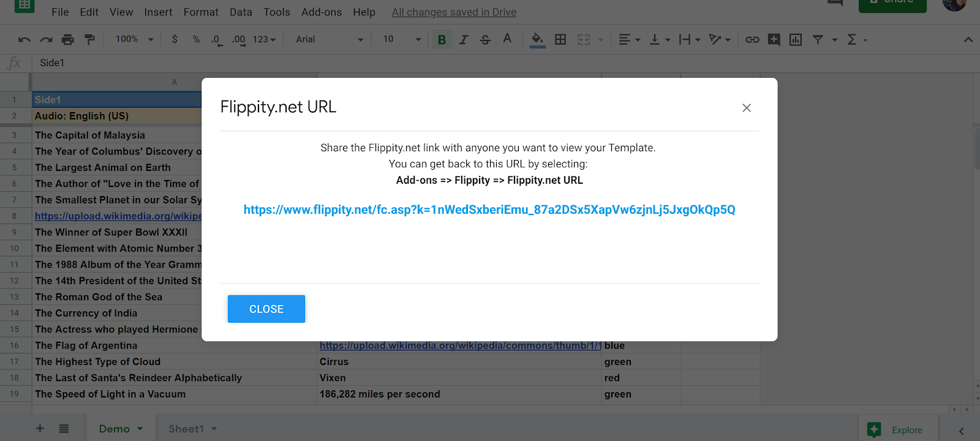Click the Insert comment icon
Viewport: 980px width, 441px height.
click(x=774, y=40)
